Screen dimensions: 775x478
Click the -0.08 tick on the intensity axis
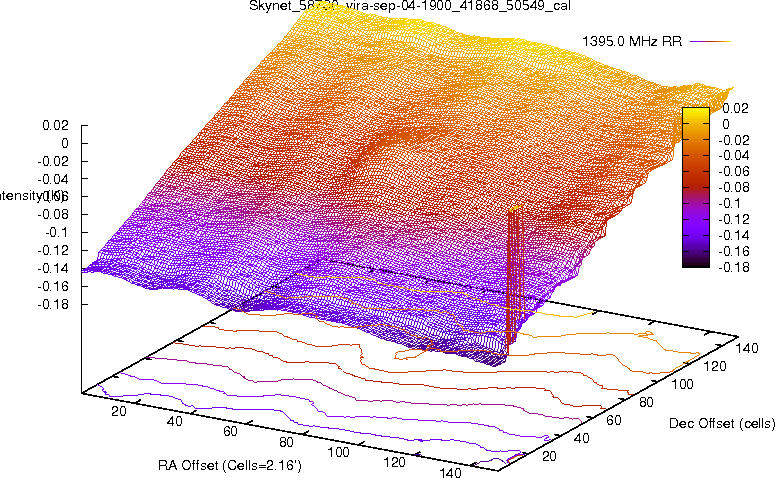tap(53, 214)
